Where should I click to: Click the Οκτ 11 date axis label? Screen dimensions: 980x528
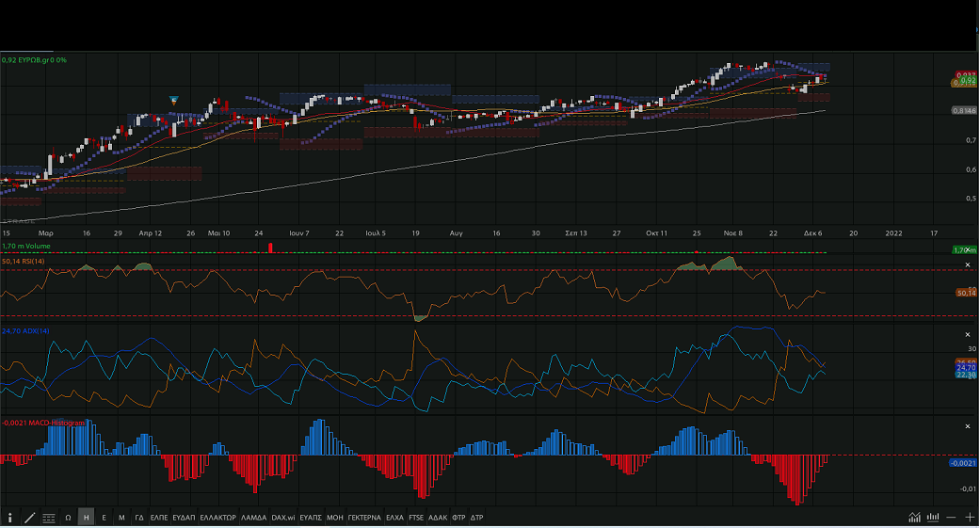click(x=656, y=233)
